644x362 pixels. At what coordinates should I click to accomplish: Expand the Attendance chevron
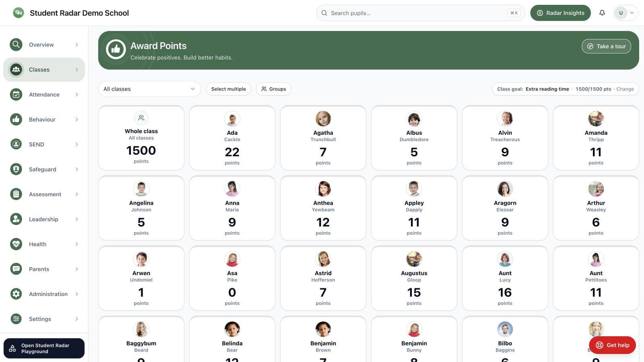coord(77,95)
